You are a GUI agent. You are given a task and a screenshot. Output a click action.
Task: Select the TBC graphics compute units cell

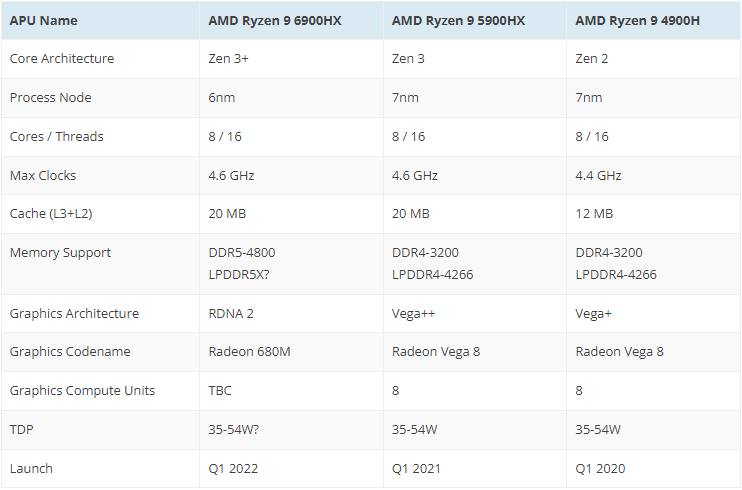(x=222, y=390)
